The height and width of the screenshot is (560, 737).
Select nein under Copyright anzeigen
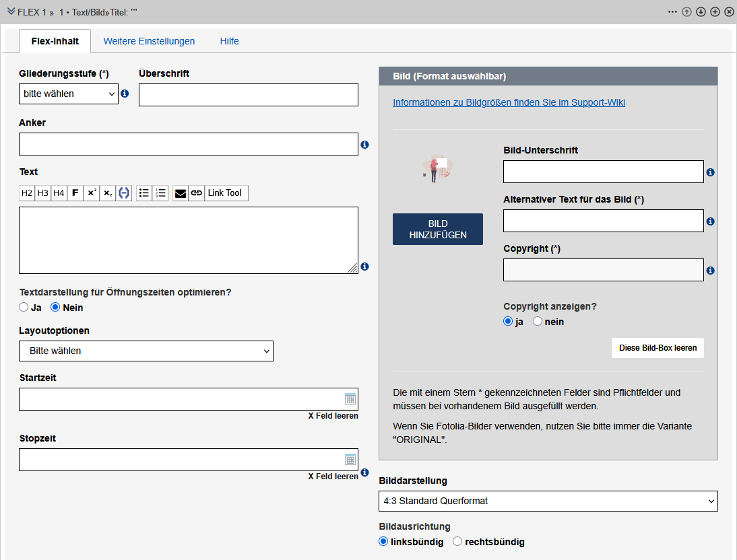point(536,321)
